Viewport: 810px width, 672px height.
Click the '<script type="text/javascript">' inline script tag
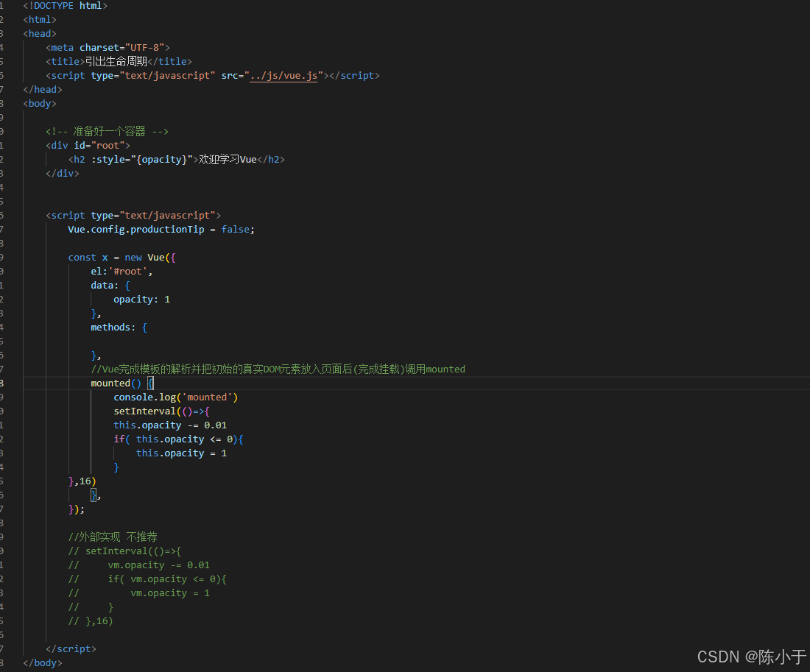click(133, 216)
